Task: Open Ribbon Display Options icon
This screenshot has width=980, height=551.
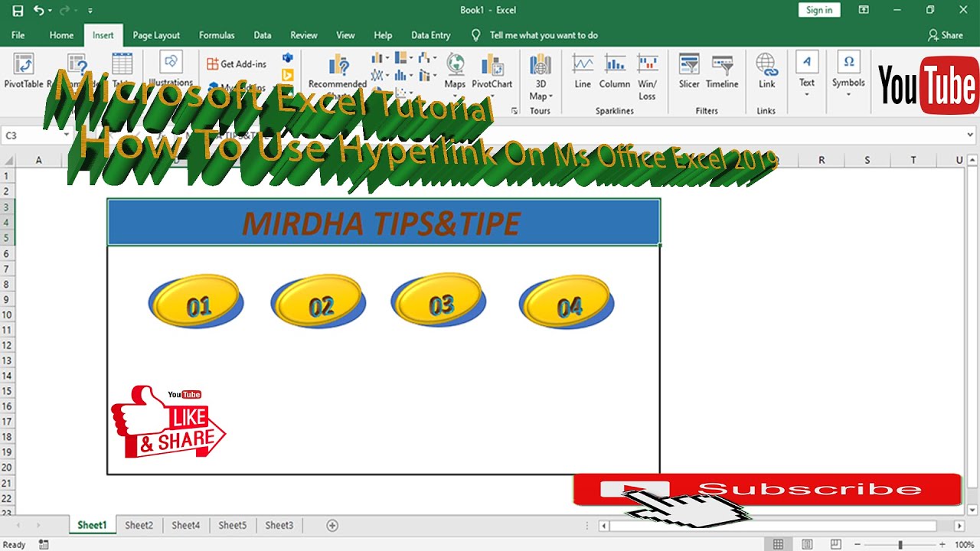Action: 864,10
